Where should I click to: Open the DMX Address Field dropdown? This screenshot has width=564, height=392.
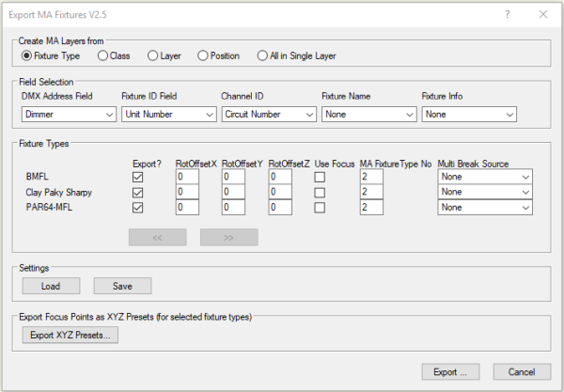69,115
